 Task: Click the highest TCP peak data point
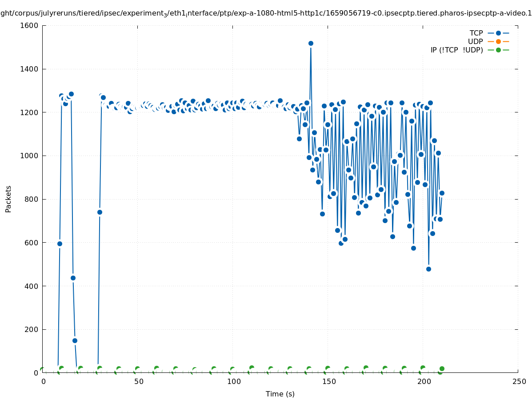pyautogui.click(x=311, y=44)
